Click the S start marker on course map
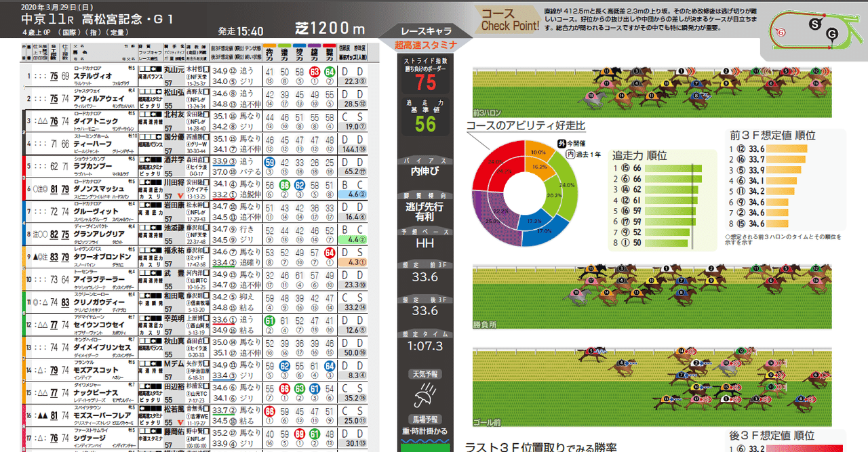Image resolution: width=868 pixels, height=452 pixels. (814, 24)
